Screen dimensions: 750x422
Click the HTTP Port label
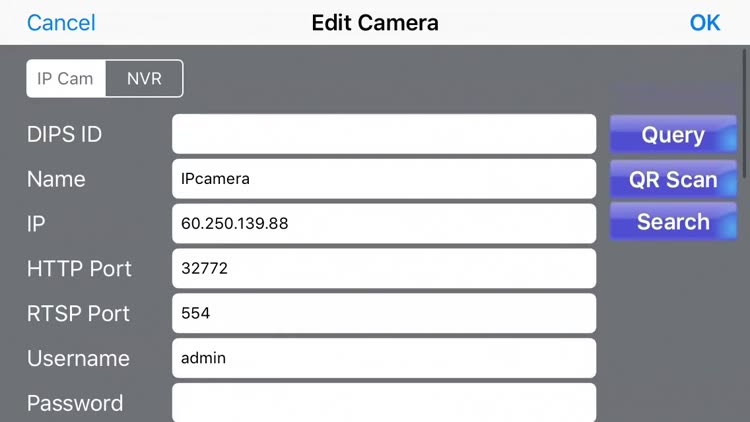pos(79,268)
